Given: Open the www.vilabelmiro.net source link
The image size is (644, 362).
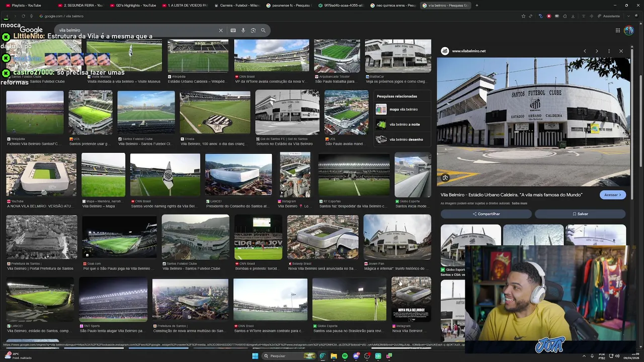Looking at the screenshot, I should coord(468,51).
